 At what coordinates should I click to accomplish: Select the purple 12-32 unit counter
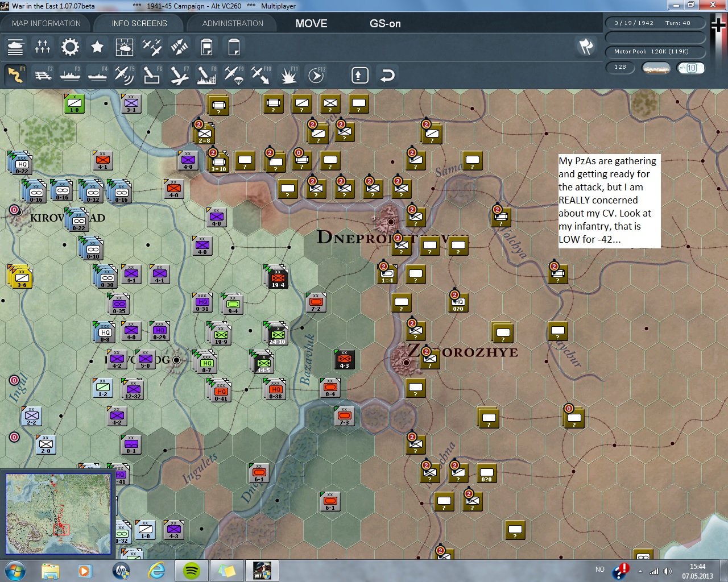coord(133,390)
